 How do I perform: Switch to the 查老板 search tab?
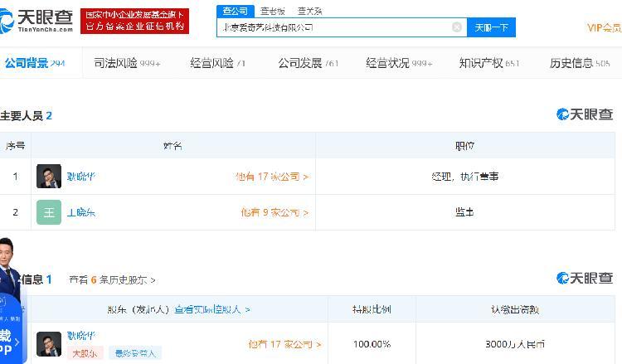(x=273, y=11)
